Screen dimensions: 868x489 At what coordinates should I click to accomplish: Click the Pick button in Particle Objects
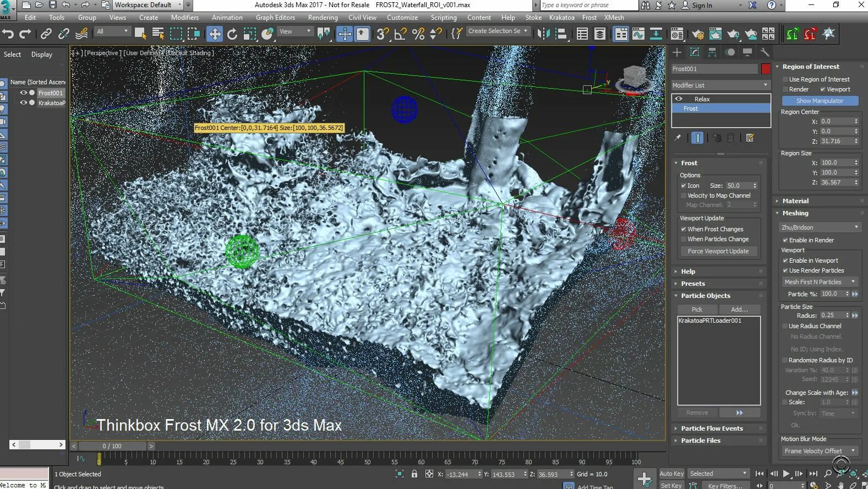click(x=697, y=309)
